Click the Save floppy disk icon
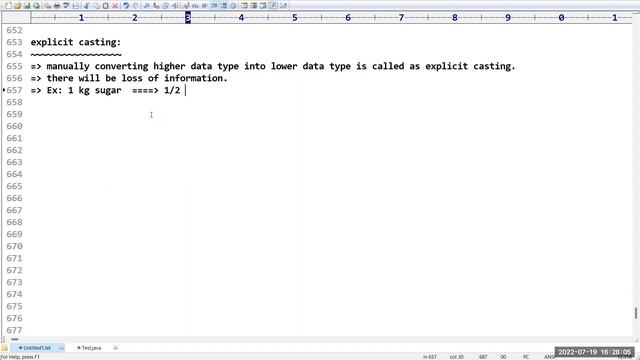The width and height of the screenshot is (640, 360). click(x=27, y=6)
